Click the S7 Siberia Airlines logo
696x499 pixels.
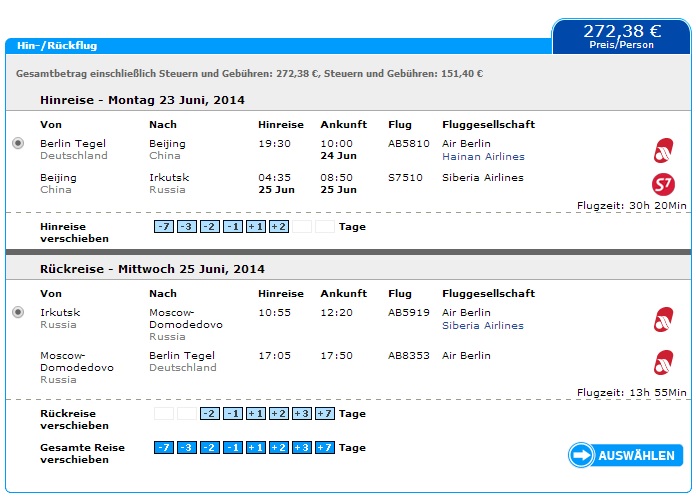coord(663,184)
